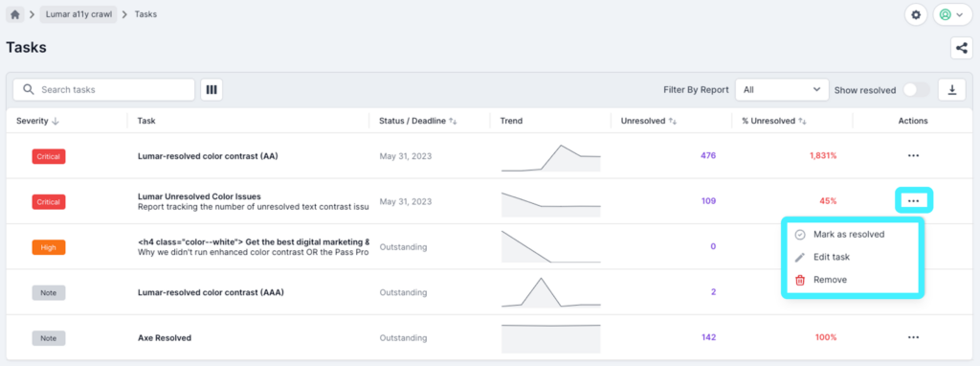980x366 pixels.
Task: Open the column configuration button
Action: (x=212, y=89)
